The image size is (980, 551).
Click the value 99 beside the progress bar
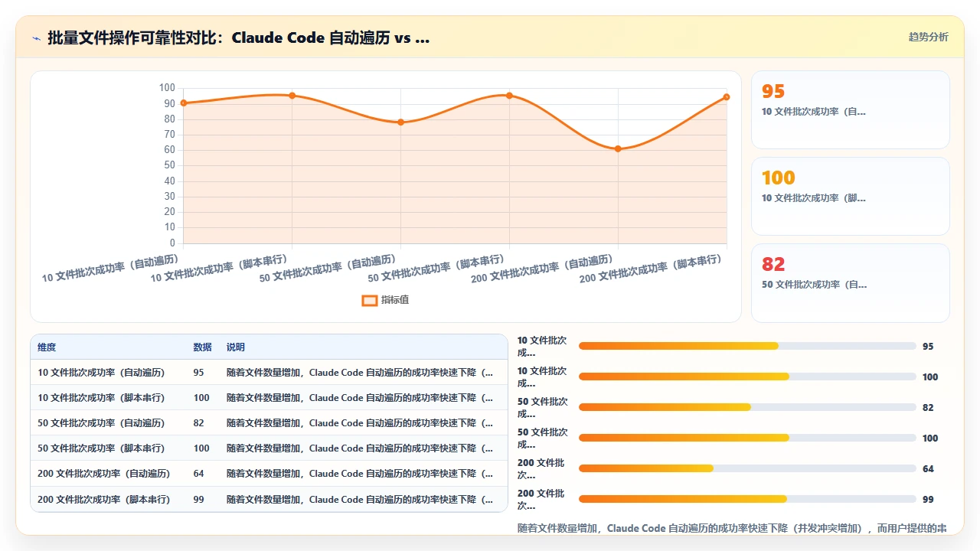928,500
